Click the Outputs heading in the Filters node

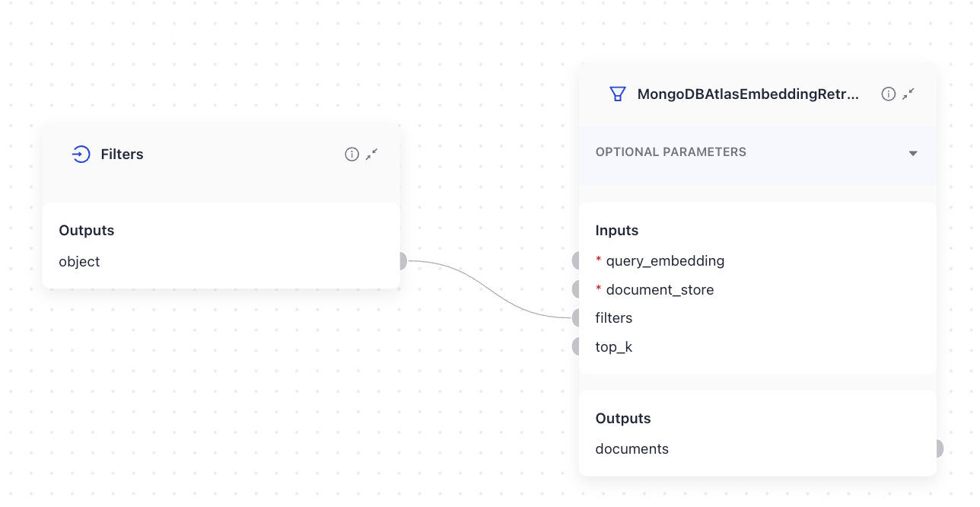(87, 231)
